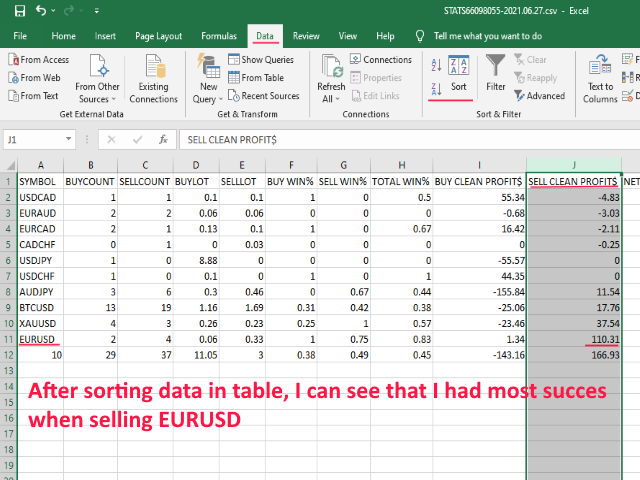
Task: Click the cell with value -155.84
Action: point(479,292)
